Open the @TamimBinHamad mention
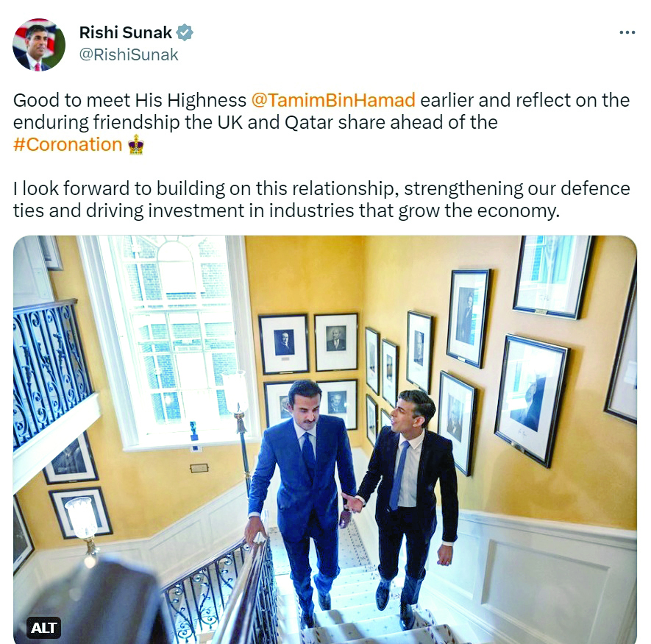Screen dimensions: 651x644 [333, 100]
